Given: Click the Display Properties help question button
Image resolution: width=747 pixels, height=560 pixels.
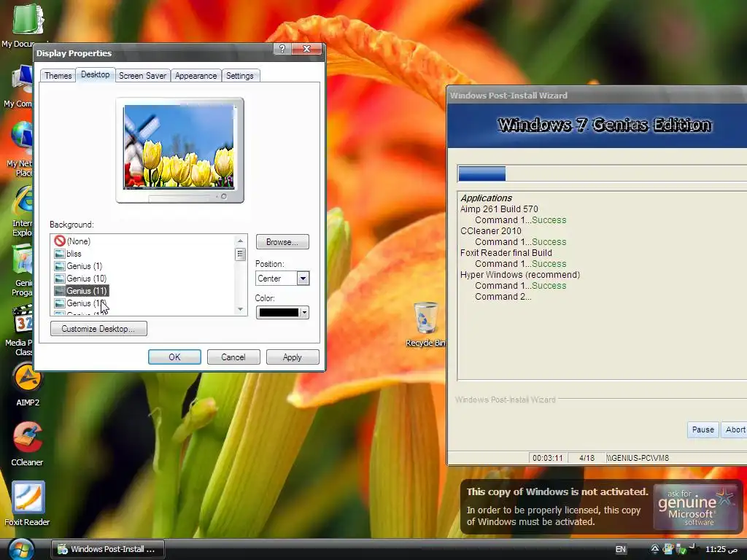Looking at the screenshot, I should [282, 49].
